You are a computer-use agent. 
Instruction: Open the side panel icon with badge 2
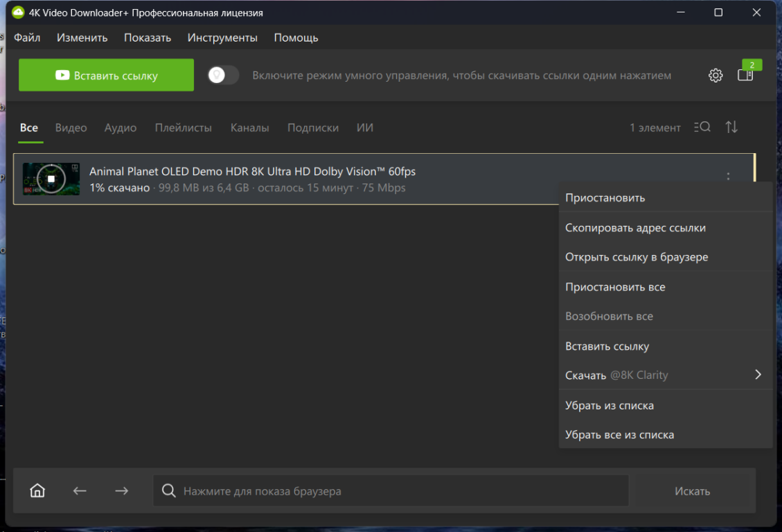[x=745, y=75]
